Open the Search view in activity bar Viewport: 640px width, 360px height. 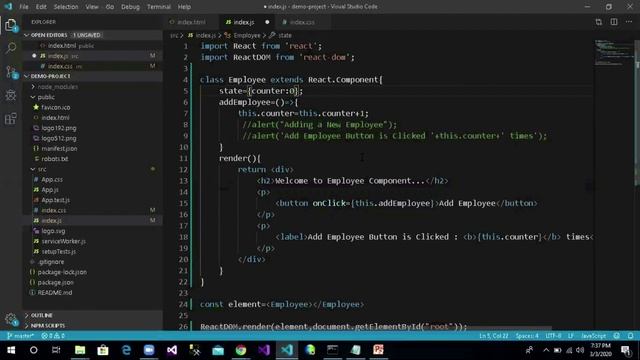[11, 48]
